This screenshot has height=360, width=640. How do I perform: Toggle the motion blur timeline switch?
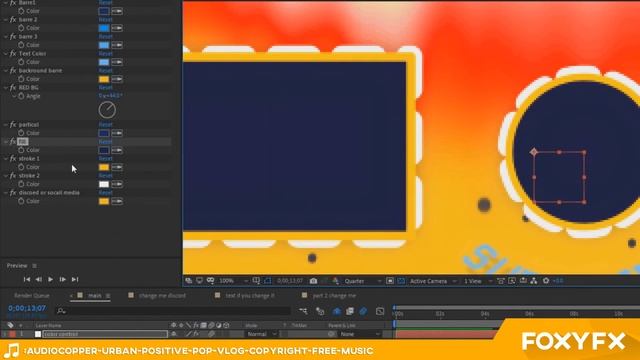tap(363, 311)
